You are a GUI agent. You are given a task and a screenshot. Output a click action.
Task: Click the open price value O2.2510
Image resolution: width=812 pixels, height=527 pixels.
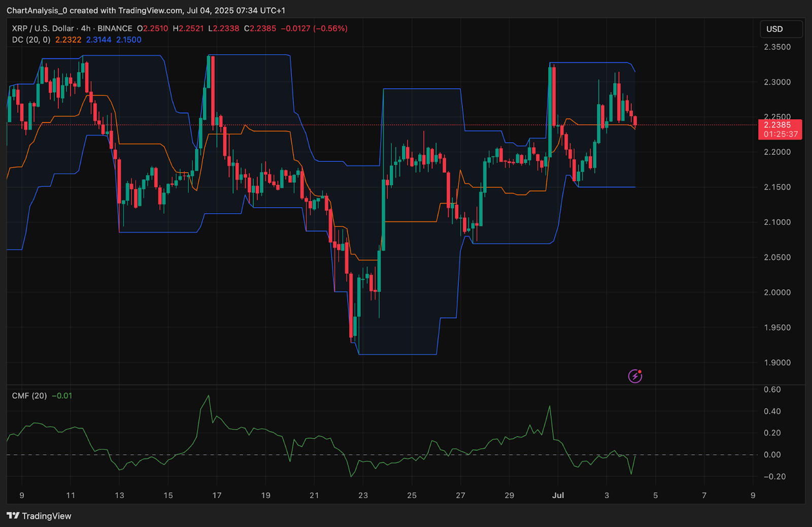[152, 28]
